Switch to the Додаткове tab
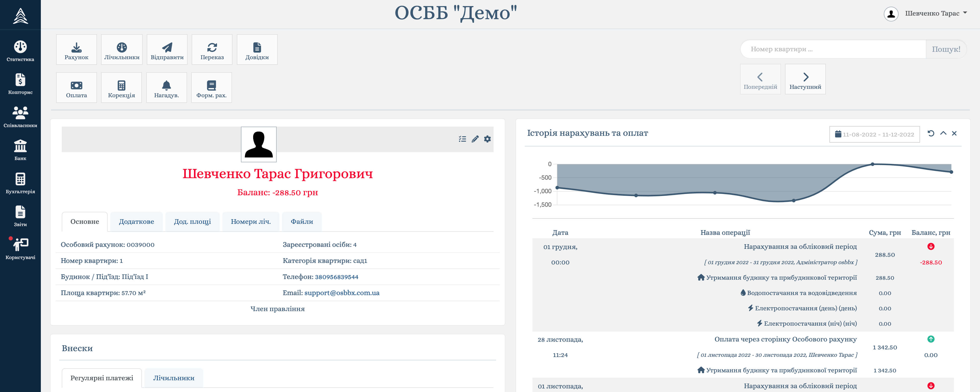 click(136, 222)
